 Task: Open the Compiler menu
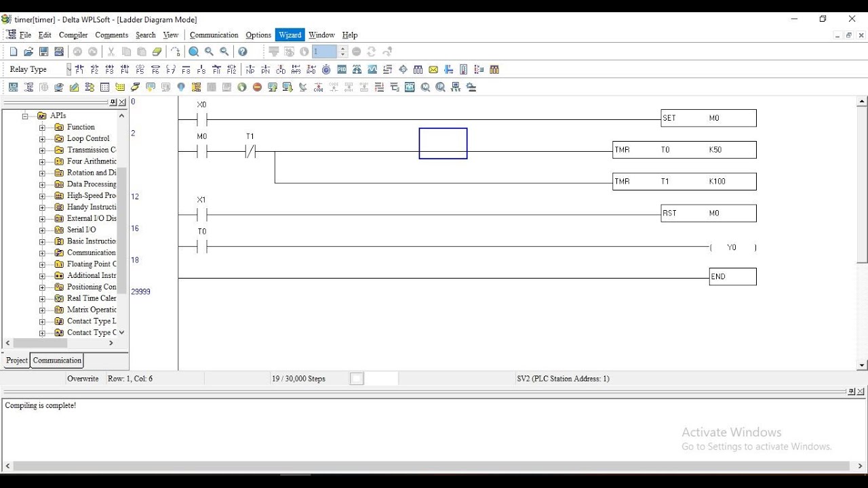coord(73,35)
